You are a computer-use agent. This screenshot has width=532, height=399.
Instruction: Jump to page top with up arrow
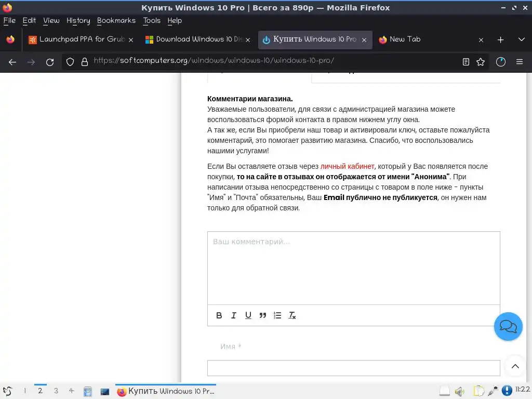[515, 366]
